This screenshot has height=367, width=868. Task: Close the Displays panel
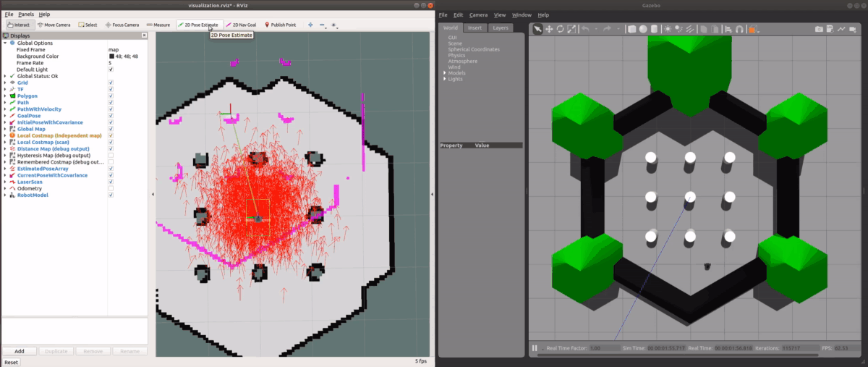point(145,35)
